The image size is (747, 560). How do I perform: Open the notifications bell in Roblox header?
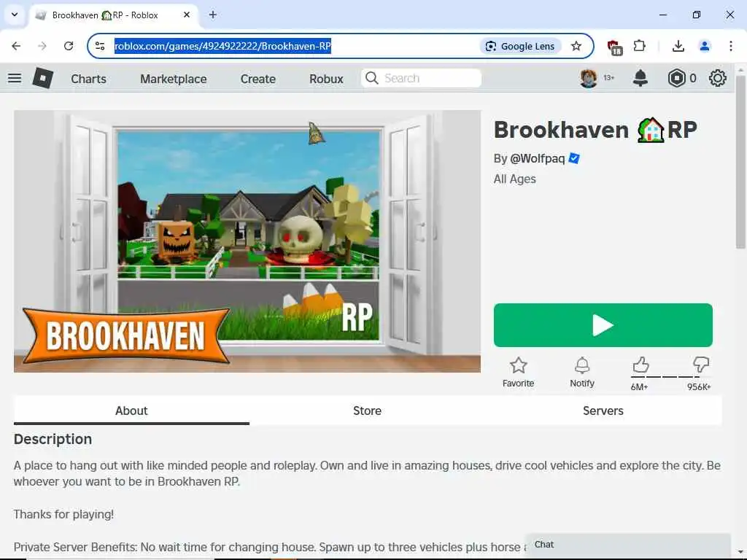[640, 78]
